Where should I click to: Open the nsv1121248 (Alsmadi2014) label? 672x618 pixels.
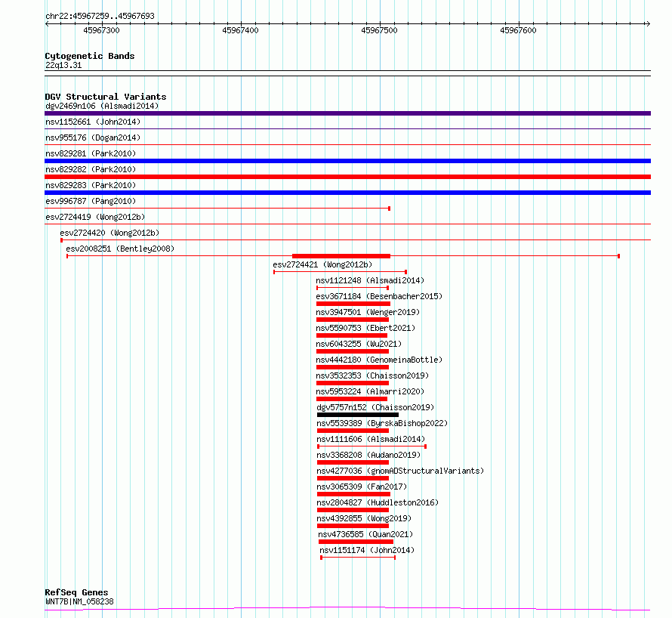point(370,280)
